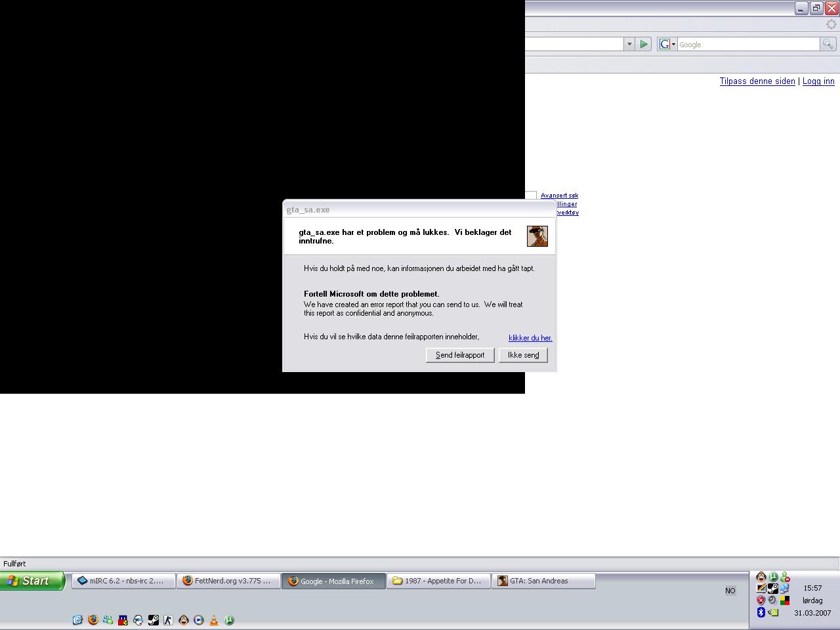The image size is (840, 630).
Task: Open 'Avansert søk' link on Google page
Action: (x=559, y=196)
